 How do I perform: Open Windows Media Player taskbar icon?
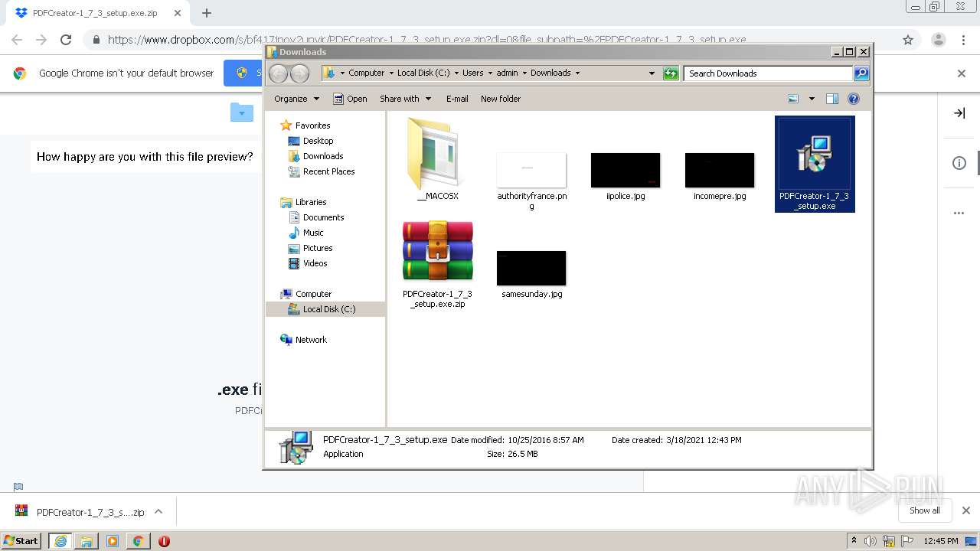[113, 541]
